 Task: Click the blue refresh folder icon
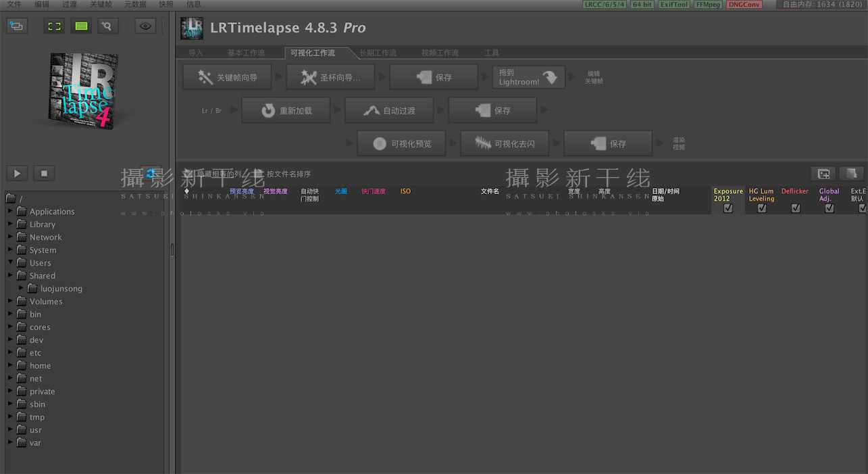[151, 173]
